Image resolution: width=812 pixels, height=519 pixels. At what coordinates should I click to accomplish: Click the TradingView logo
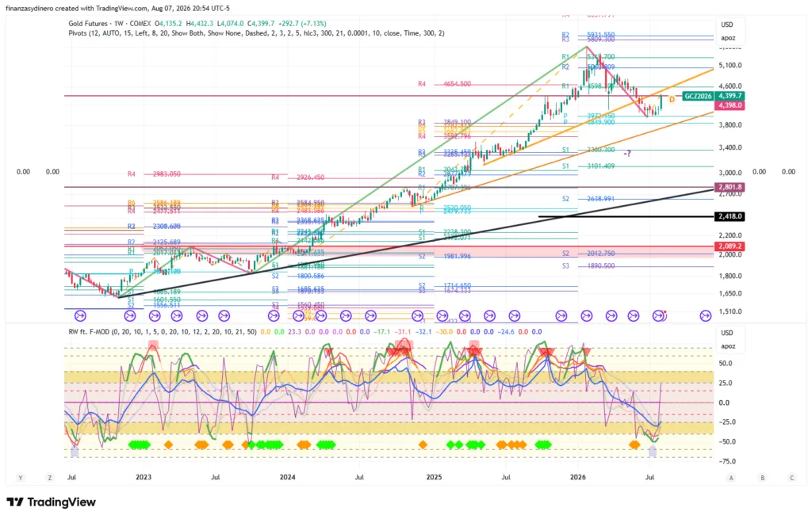pos(52,502)
